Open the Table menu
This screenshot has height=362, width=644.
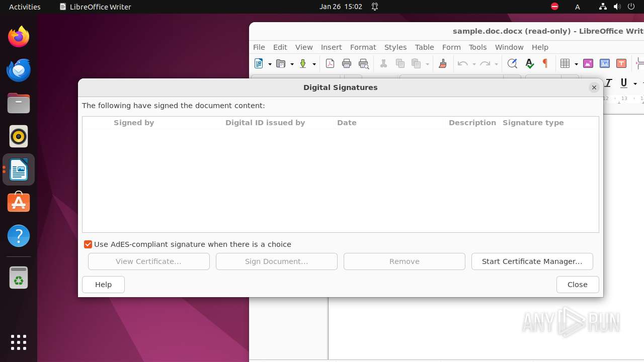(425, 47)
